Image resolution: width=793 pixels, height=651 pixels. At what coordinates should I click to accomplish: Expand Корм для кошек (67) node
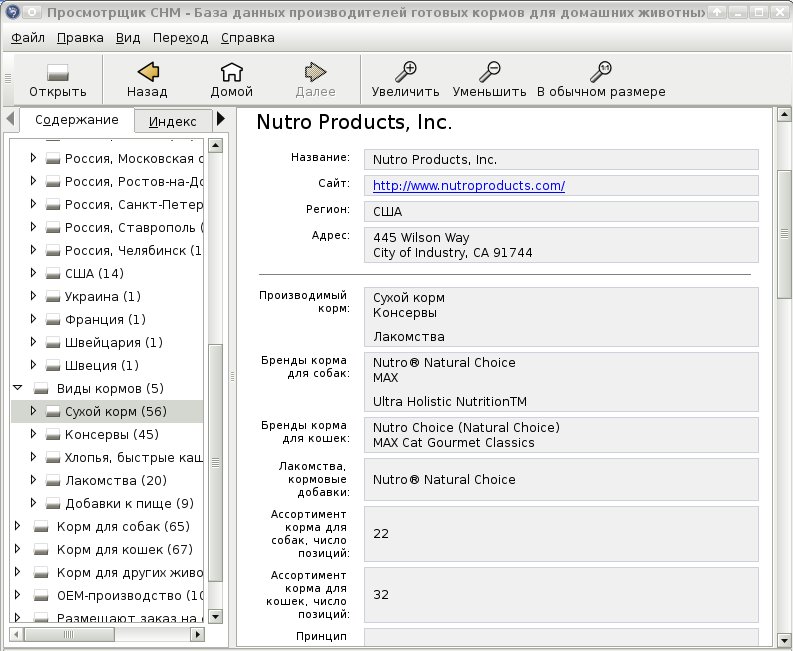click(18, 549)
